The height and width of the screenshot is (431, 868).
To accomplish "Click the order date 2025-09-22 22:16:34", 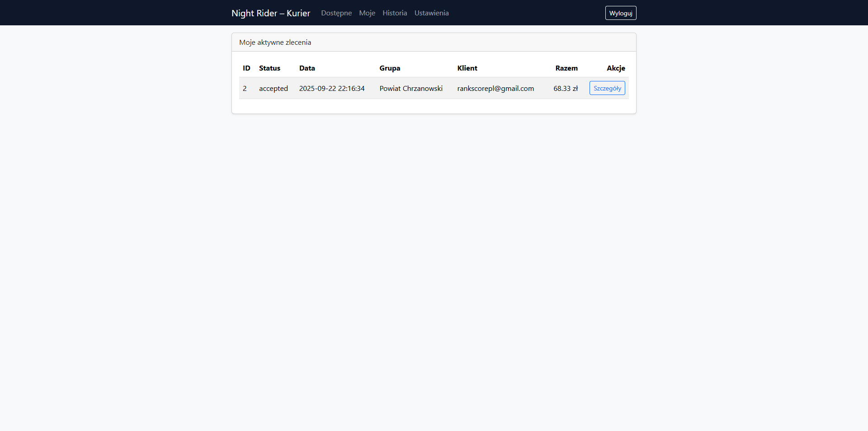I will (331, 89).
